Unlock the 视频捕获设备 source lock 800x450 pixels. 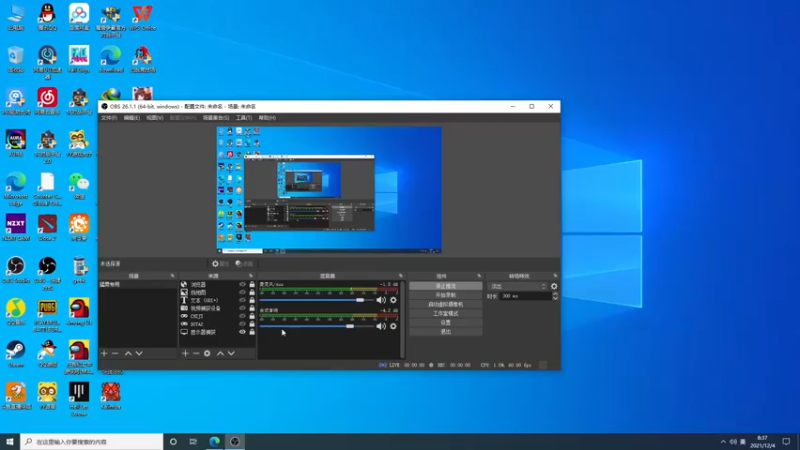point(252,308)
